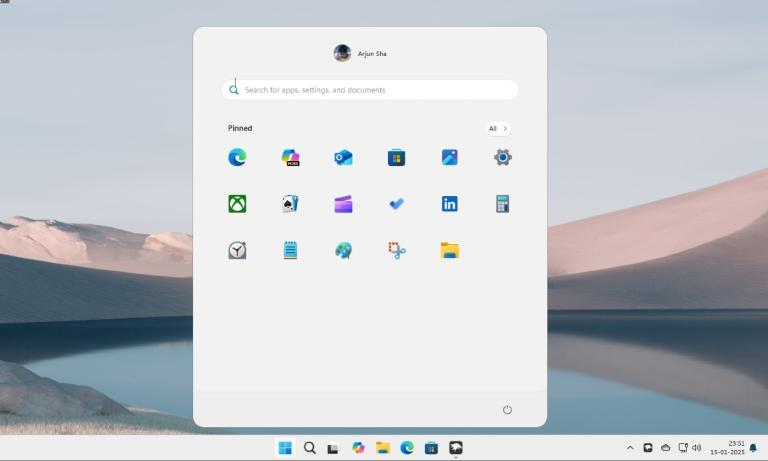The width and height of the screenshot is (768, 461).
Task: Open the Arjun Sha user profile
Action: pos(360,53)
